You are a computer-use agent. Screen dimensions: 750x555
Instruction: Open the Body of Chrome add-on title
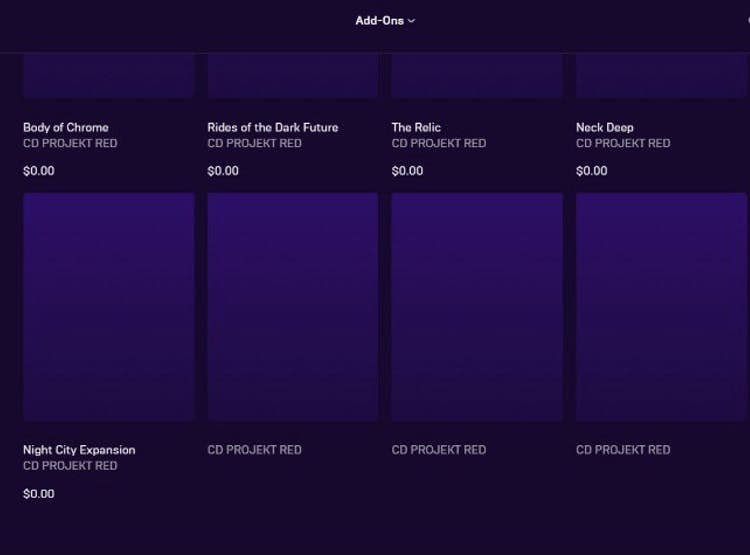click(66, 127)
